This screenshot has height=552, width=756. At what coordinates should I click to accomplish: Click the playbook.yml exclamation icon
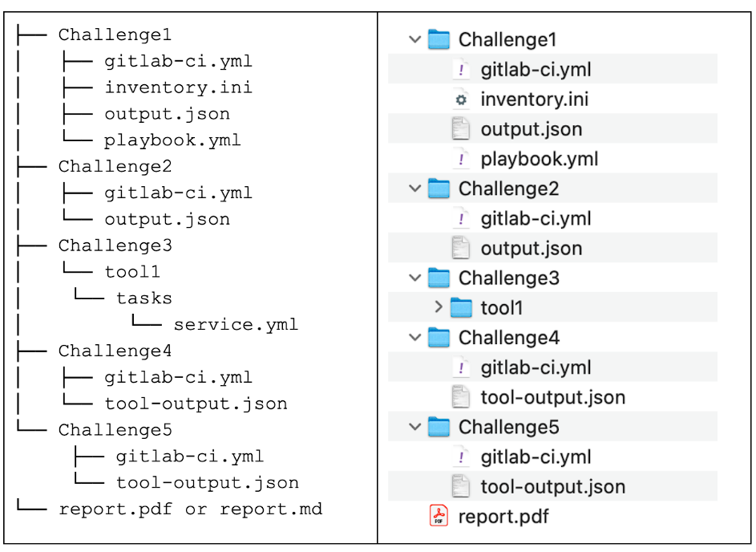tap(462, 159)
